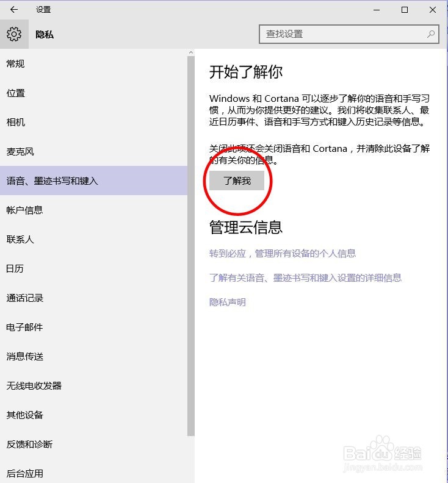Open the 隐私声明 link
This screenshot has height=483, width=448.
[x=228, y=302]
